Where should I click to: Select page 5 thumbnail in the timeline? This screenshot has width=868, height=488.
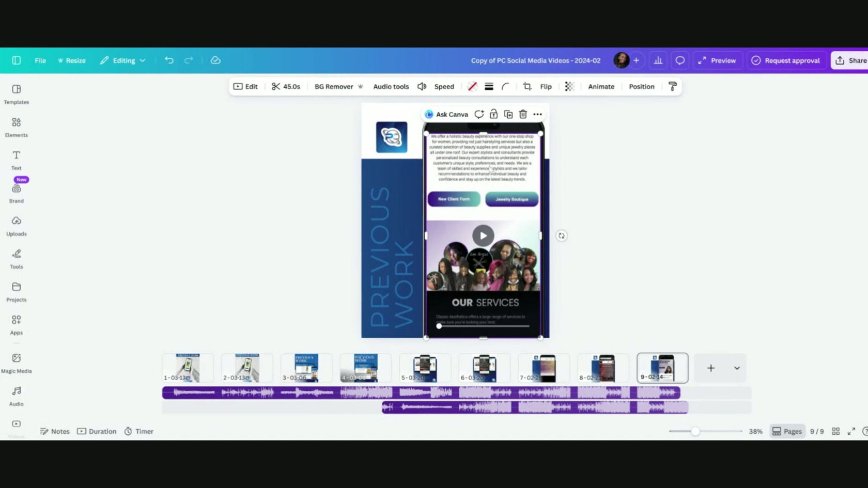pyautogui.click(x=425, y=368)
